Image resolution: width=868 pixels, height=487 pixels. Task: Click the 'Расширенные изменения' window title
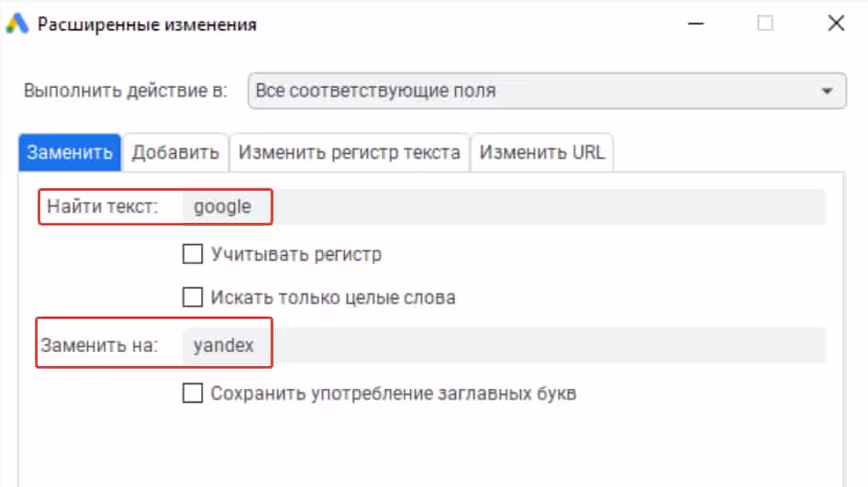(x=147, y=25)
